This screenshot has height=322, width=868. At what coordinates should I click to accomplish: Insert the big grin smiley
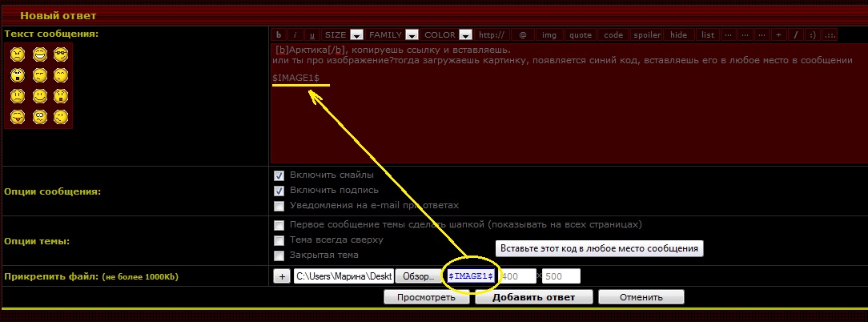pyautogui.click(x=39, y=54)
